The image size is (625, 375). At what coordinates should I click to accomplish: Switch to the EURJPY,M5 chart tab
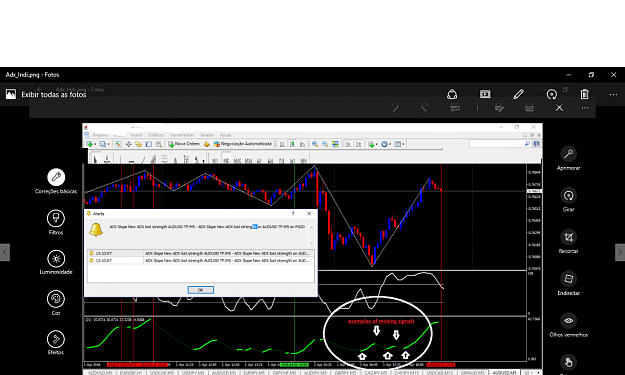pyautogui.click(x=254, y=373)
